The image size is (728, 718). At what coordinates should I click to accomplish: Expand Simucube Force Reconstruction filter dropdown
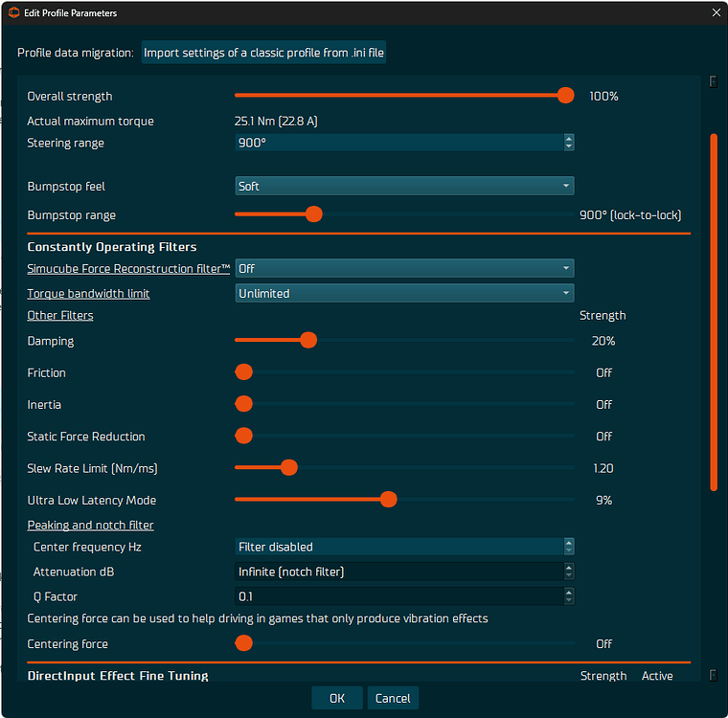pyautogui.click(x=404, y=269)
